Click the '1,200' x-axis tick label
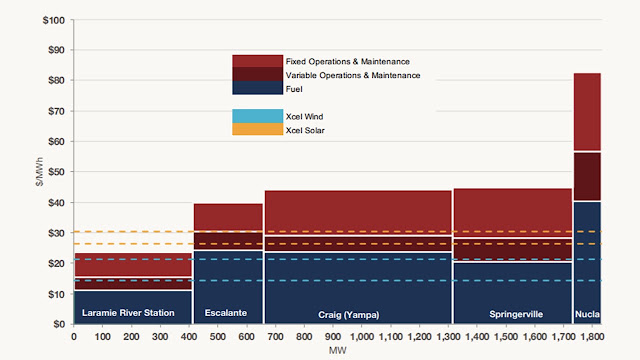This screenshot has height=360, width=640. (x=420, y=337)
